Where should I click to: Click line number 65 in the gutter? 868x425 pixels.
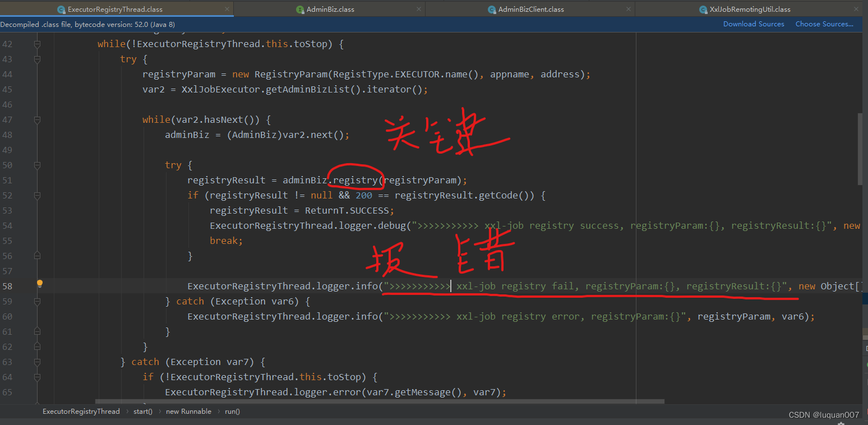pos(7,392)
